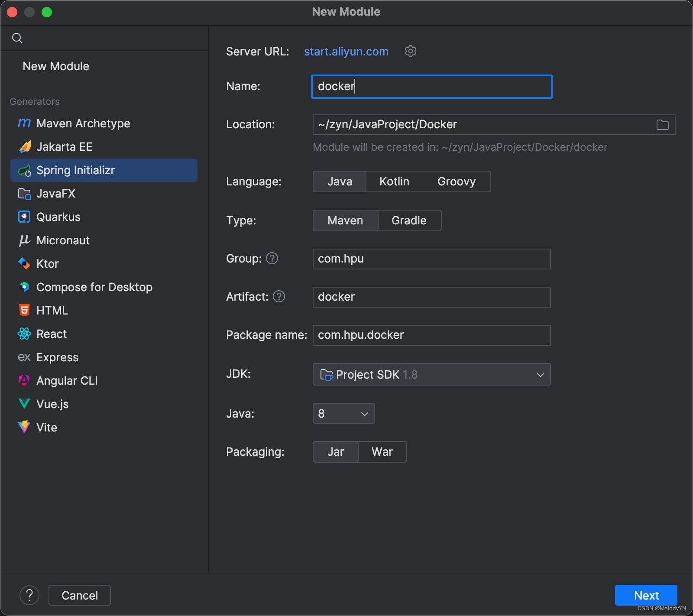The image size is (693, 616).
Task: Select War packaging
Action: (x=382, y=452)
